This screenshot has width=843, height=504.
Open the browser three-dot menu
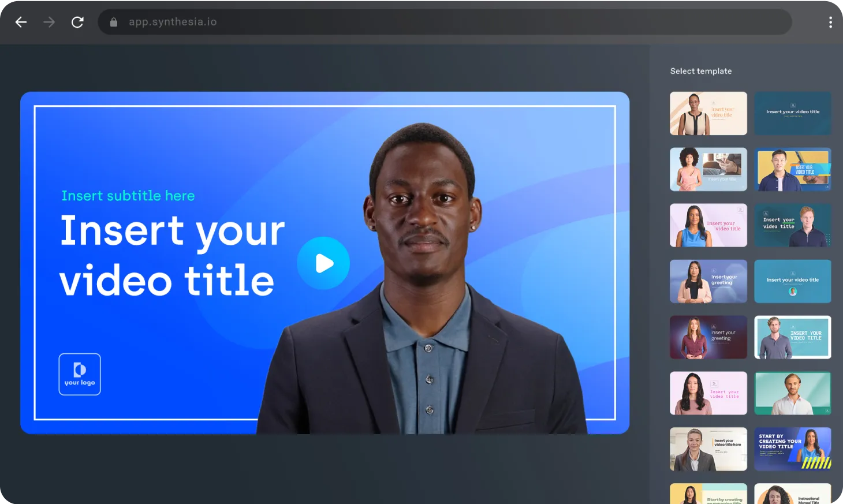(830, 22)
